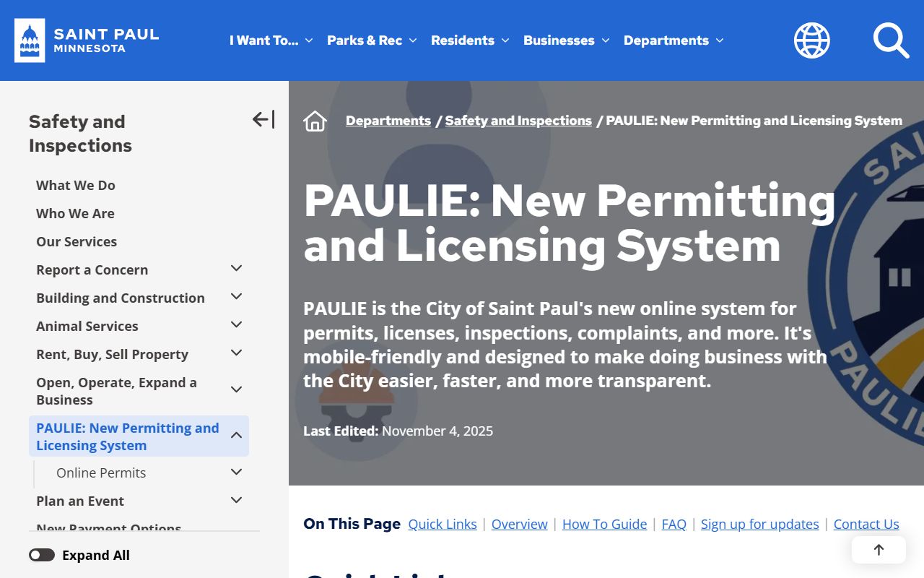Jump to Quick Links section
This screenshot has width=924, height=578.
(443, 524)
